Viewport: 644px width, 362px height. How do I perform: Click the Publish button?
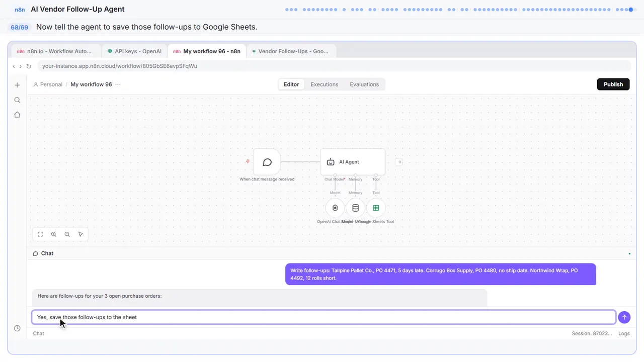pyautogui.click(x=613, y=84)
